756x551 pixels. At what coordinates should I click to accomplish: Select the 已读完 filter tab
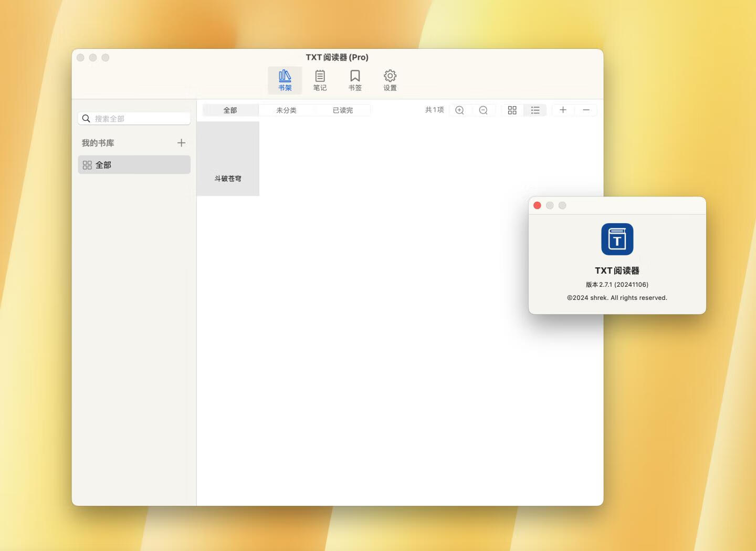click(343, 110)
